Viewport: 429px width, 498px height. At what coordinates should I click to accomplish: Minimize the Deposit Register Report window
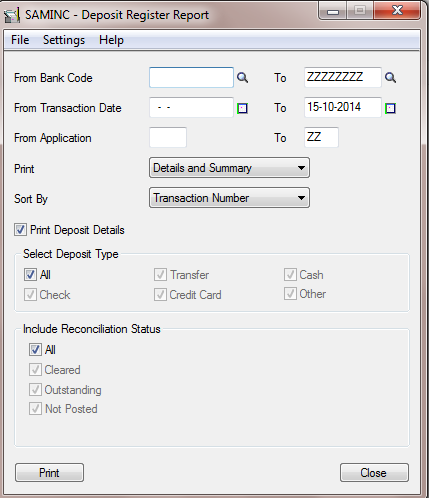click(333, 11)
